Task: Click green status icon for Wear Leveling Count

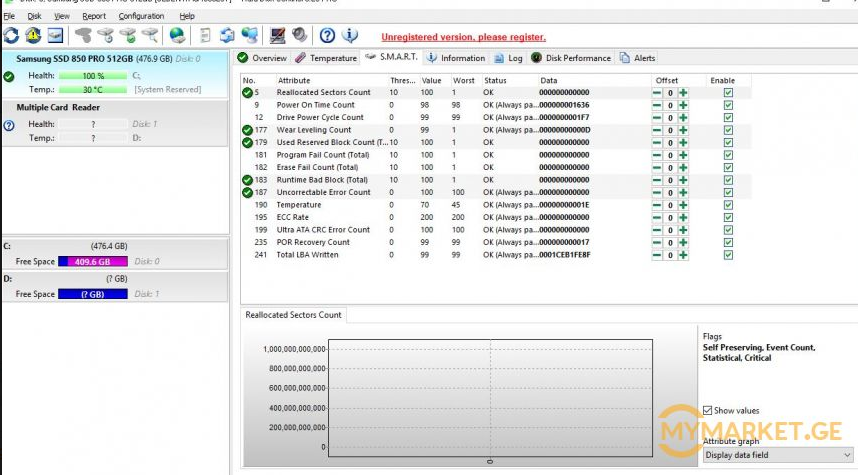Action: point(247,130)
